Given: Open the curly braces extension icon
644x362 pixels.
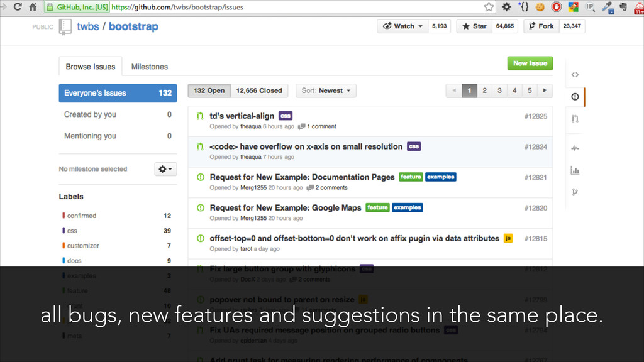Looking at the screenshot, I should (x=524, y=6).
